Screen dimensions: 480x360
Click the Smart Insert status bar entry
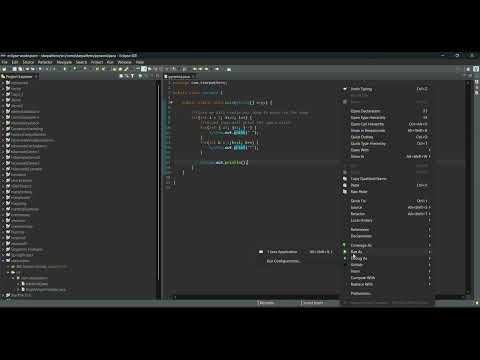[x=313, y=303]
